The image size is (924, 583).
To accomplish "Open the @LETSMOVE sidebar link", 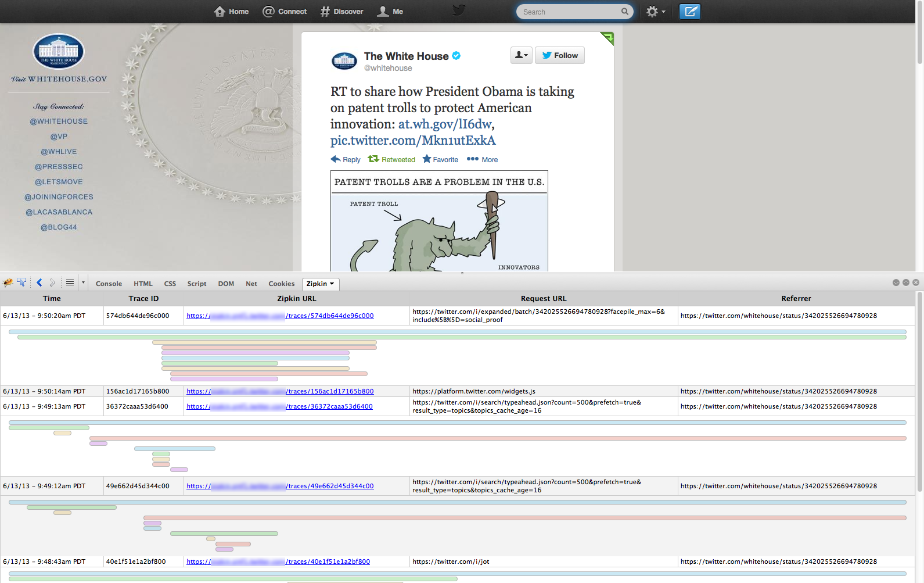I will pyautogui.click(x=59, y=182).
